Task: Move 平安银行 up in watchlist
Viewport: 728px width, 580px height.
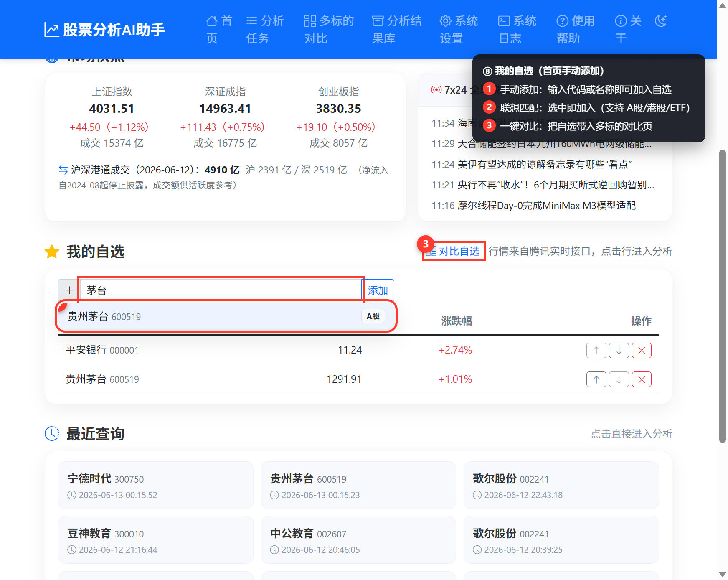Action: click(x=596, y=350)
